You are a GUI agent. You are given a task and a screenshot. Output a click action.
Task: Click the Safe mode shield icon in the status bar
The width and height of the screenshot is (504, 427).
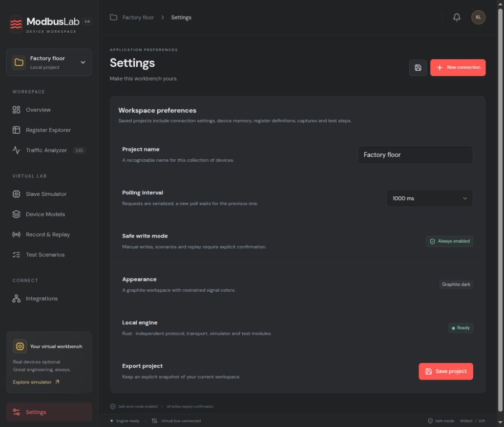coord(430,421)
